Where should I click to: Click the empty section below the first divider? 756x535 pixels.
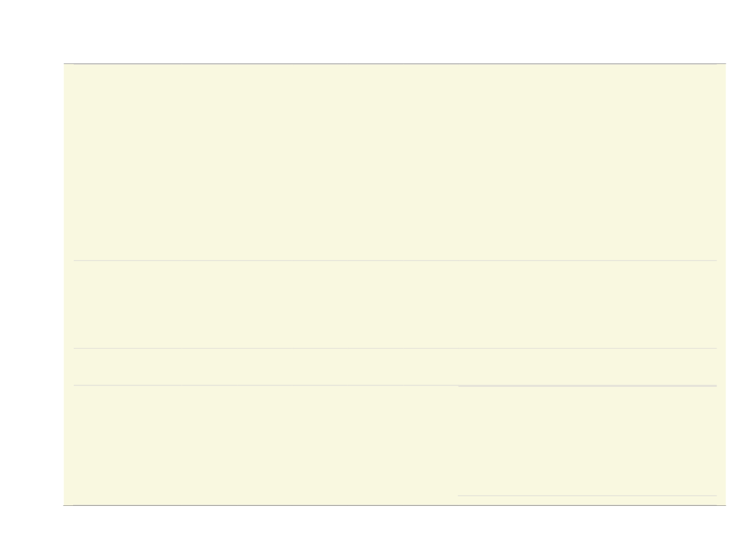tap(395, 305)
